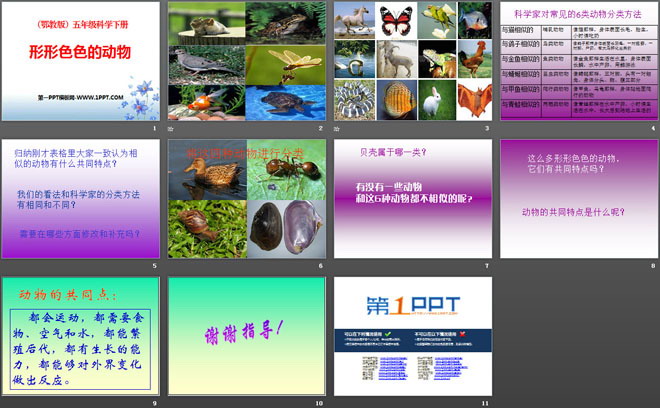Click the dragonfly photo in slide 2
The image size is (660, 408).
(272, 64)
